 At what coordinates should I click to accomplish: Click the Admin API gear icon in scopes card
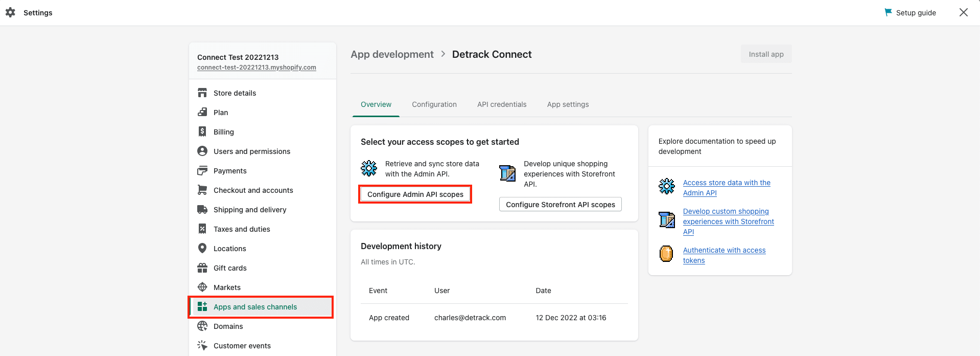click(369, 168)
